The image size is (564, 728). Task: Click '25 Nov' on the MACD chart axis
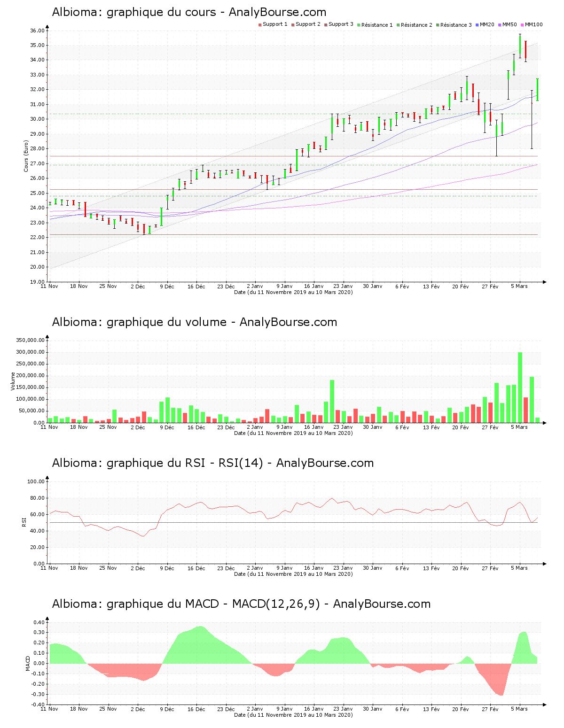pos(108,709)
